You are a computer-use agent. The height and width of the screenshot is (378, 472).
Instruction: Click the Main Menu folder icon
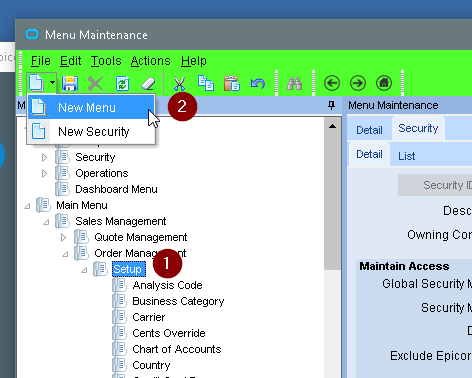tap(43, 205)
